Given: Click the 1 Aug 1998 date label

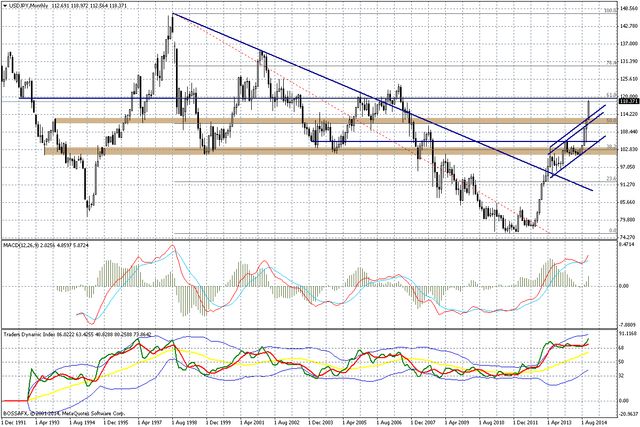Looking at the screenshot, I should coord(184,422).
